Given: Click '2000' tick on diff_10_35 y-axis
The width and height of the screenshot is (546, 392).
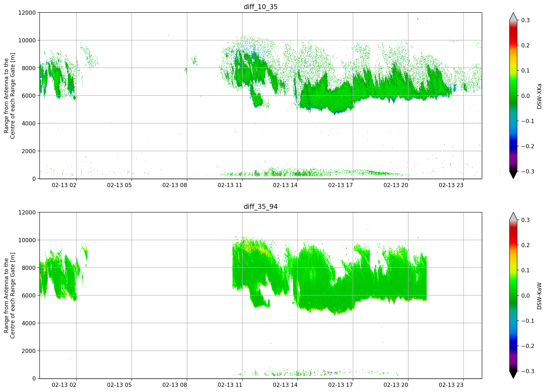Looking at the screenshot, I should [x=29, y=151].
